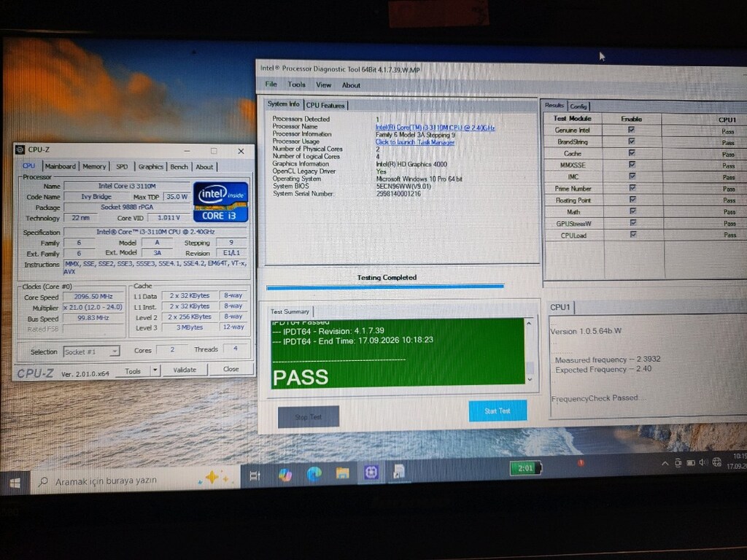Image resolution: width=747 pixels, height=560 pixels.
Task: Select the CPU tab in CPU-Z
Action: 28,166
